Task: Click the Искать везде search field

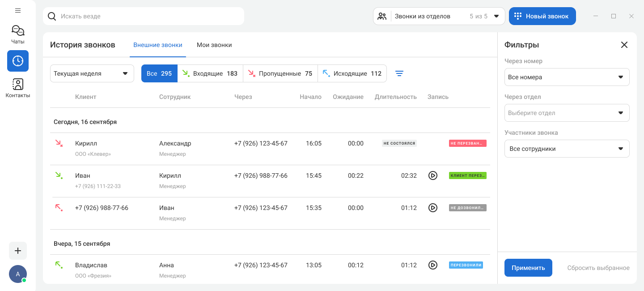Action: (x=148, y=16)
